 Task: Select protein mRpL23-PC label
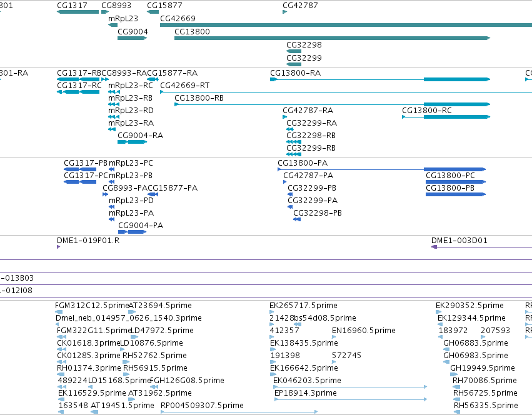pos(131,163)
